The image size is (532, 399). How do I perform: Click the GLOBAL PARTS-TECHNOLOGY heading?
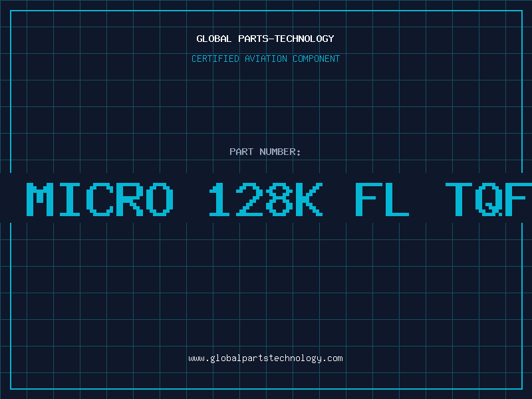[x=265, y=39]
